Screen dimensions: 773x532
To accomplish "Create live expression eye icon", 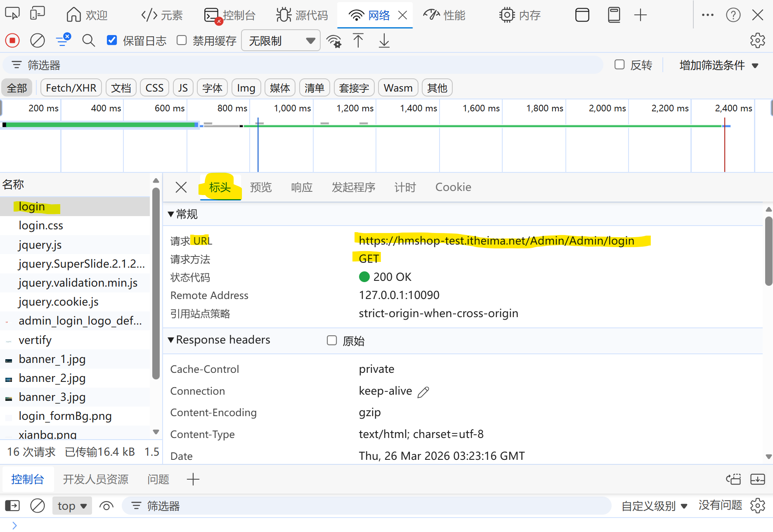I will click(x=106, y=506).
